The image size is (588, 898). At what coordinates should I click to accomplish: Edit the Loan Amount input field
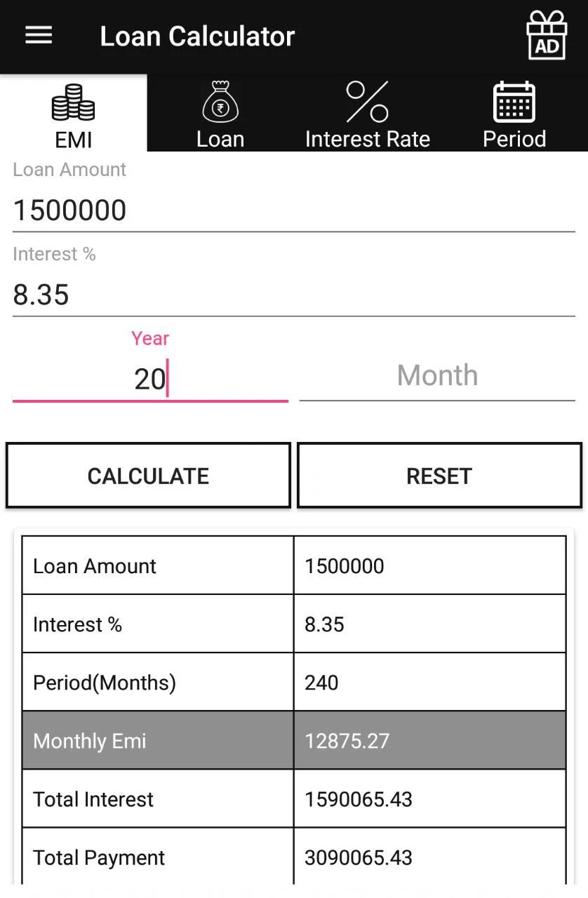point(293,210)
